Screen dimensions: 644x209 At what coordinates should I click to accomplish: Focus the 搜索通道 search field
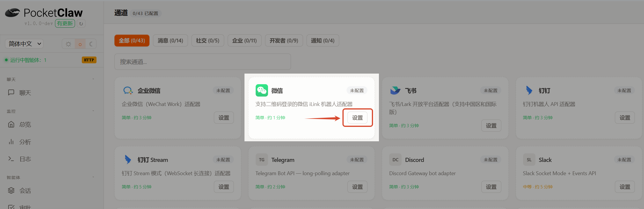click(203, 62)
